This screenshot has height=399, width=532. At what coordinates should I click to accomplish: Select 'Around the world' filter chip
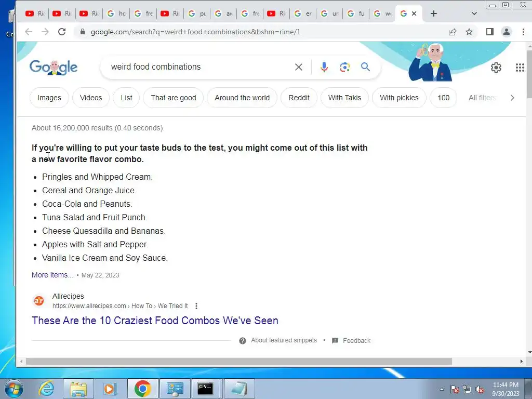coord(242,98)
